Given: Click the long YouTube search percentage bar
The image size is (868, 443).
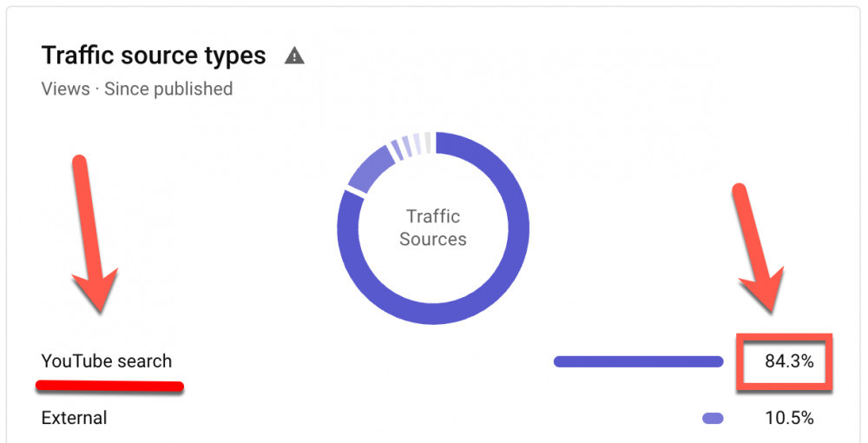Looking at the screenshot, I should [638, 361].
